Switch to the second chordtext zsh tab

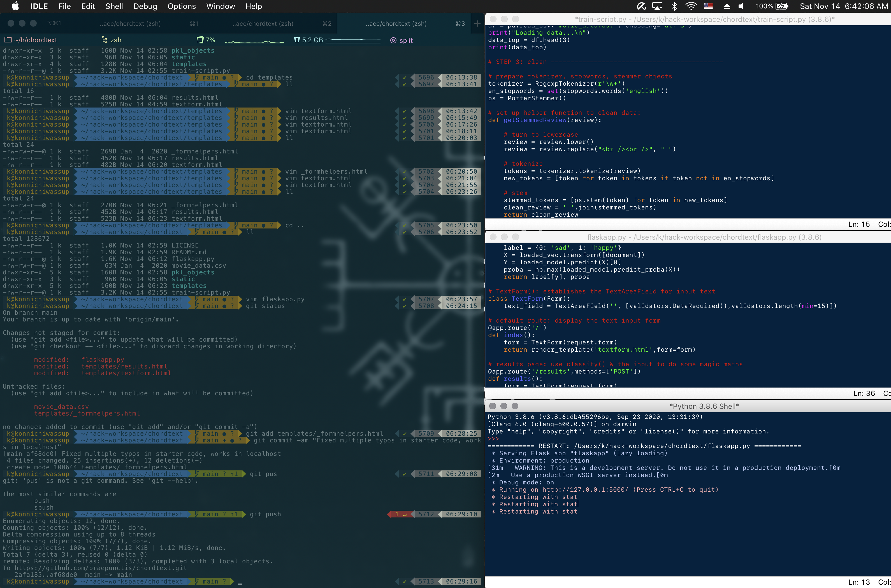[x=263, y=24]
